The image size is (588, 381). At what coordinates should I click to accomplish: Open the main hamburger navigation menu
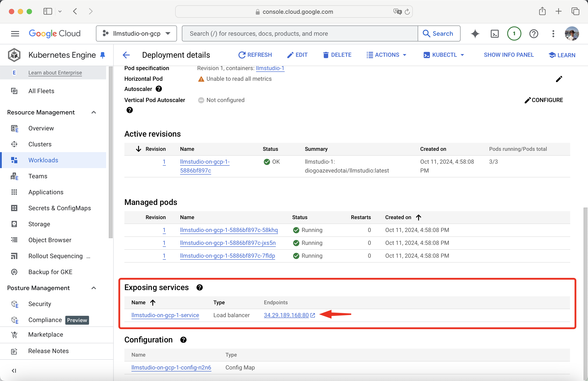[15, 33]
